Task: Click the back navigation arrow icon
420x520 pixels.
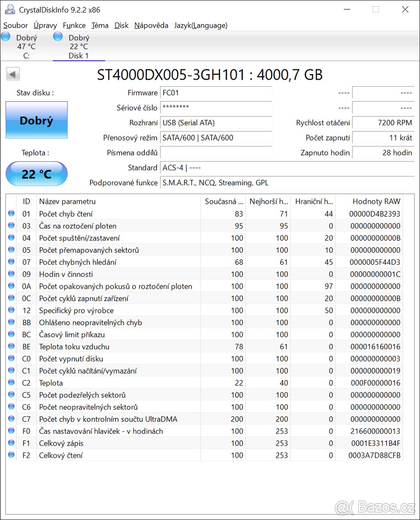Action: (13, 74)
